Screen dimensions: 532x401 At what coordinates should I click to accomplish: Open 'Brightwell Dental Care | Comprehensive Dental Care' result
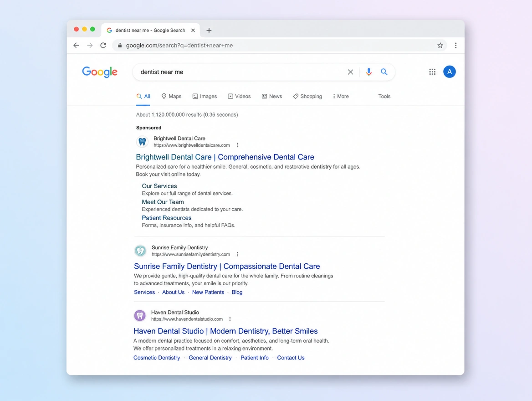coord(225,157)
